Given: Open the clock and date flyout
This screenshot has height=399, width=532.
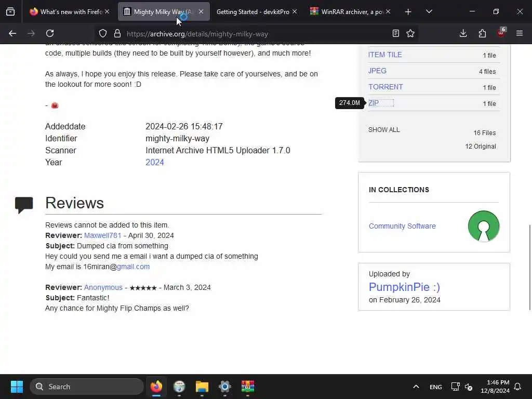Looking at the screenshot, I should (x=495, y=387).
